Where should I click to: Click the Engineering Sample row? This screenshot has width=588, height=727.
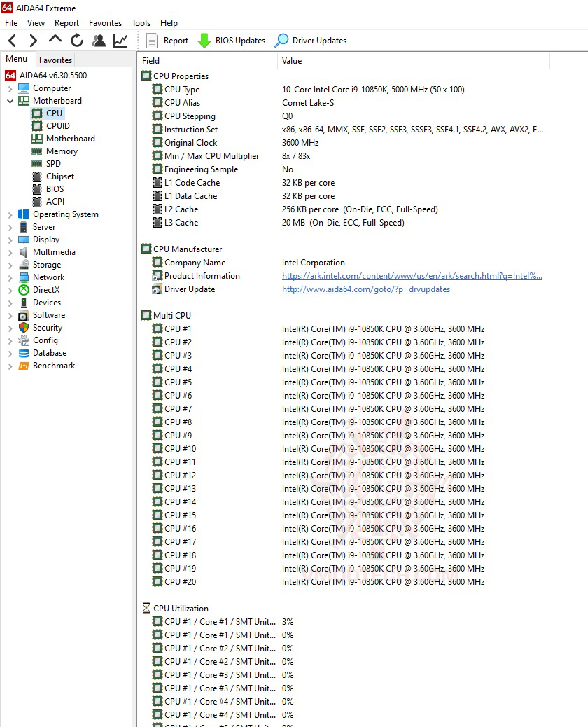343,169
